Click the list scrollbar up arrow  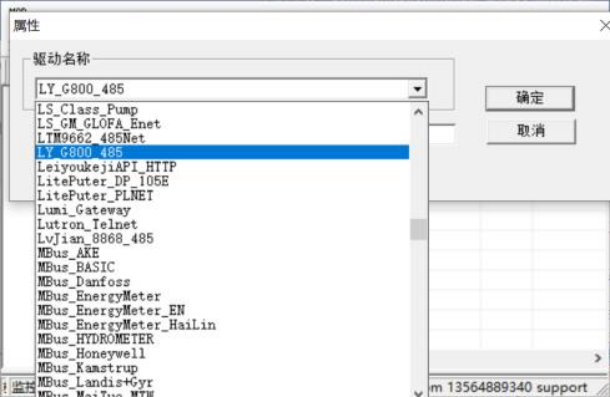pos(419,112)
